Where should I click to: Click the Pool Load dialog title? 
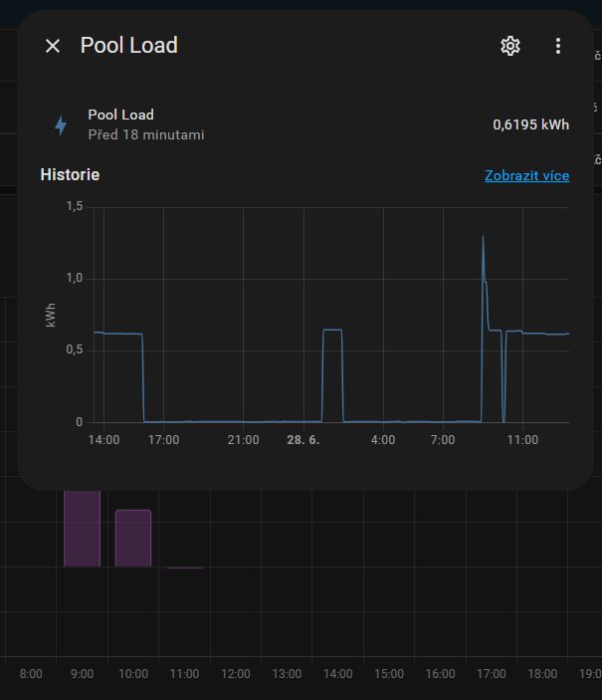(x=129, y=46)
